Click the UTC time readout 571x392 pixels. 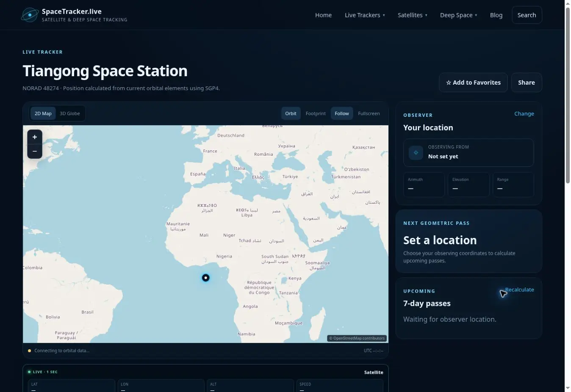(x=373, y=351)
